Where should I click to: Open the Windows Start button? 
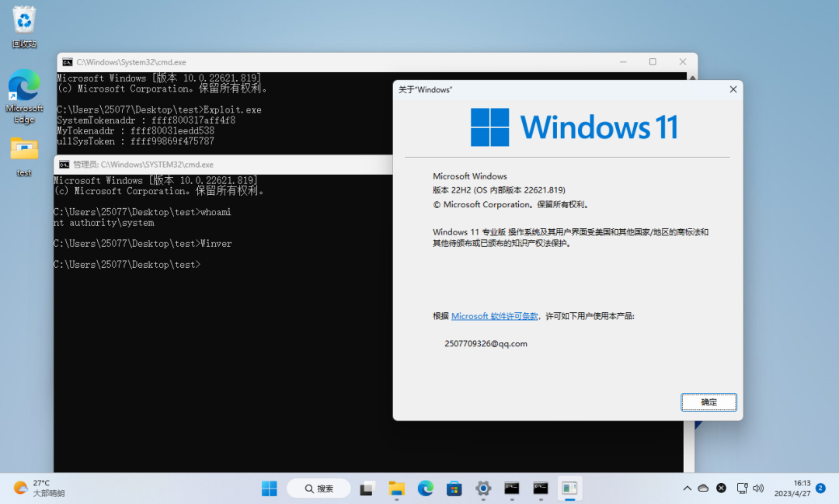pyautogui.click(x=269, y=488)
